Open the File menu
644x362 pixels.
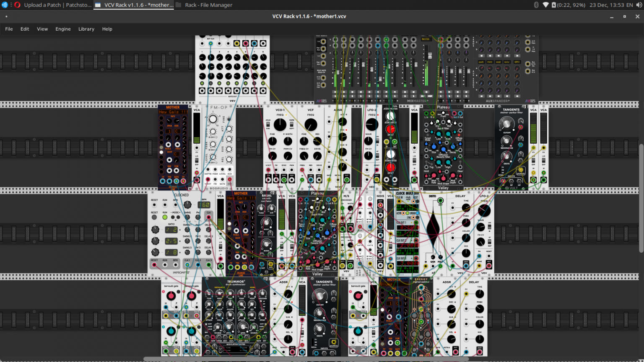tap(9, 29)
